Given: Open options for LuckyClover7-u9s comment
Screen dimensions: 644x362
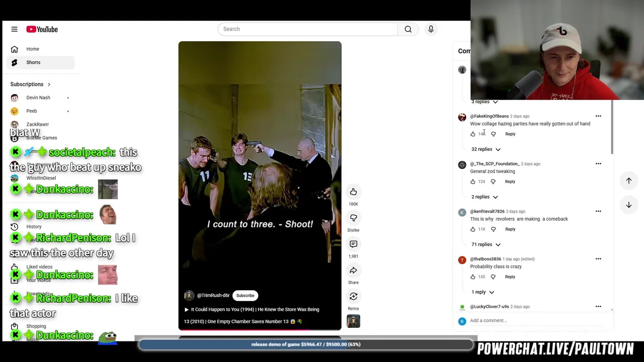Looking at the screenshot, I should (598, 306).
